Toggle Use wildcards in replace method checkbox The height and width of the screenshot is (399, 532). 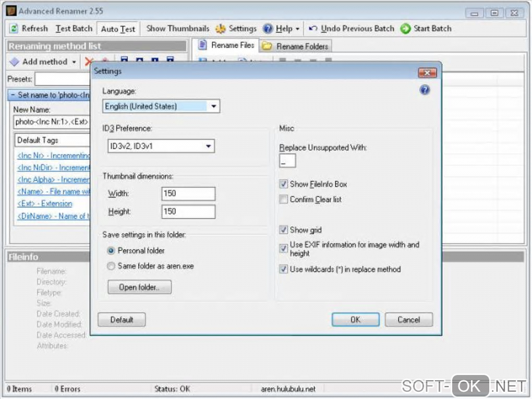point(283,270)
